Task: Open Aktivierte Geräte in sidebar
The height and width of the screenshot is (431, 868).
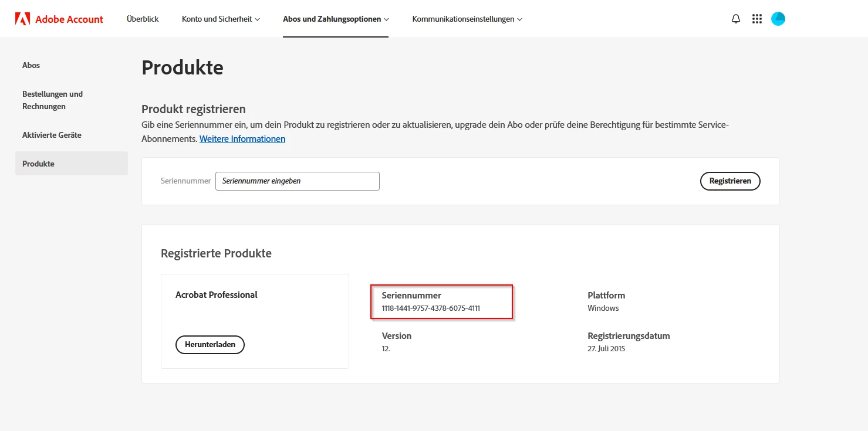Action: [52, 135]
